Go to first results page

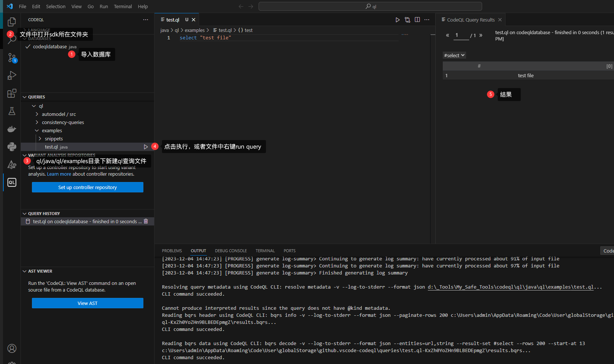(448, 35)
